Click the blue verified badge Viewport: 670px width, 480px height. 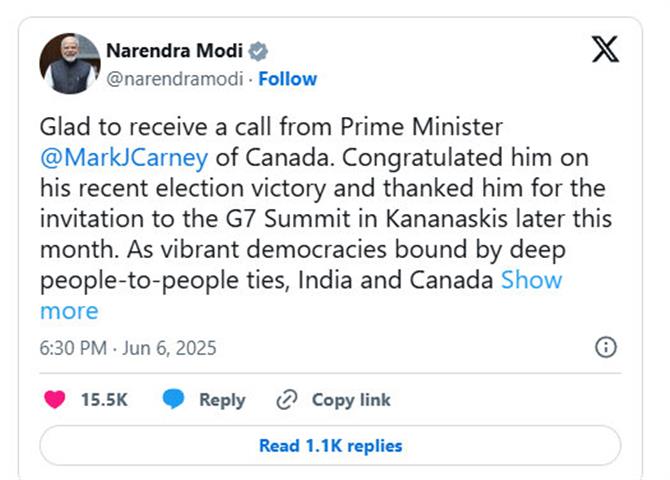[258, 51]
